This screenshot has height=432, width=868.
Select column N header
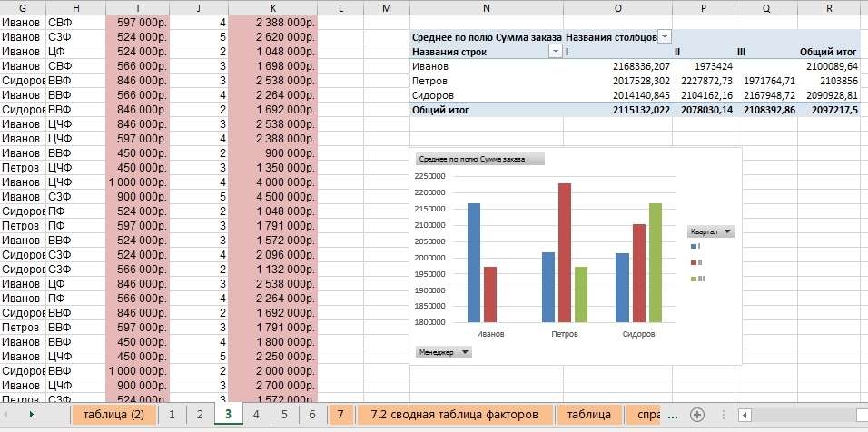[x=487, y=8]
